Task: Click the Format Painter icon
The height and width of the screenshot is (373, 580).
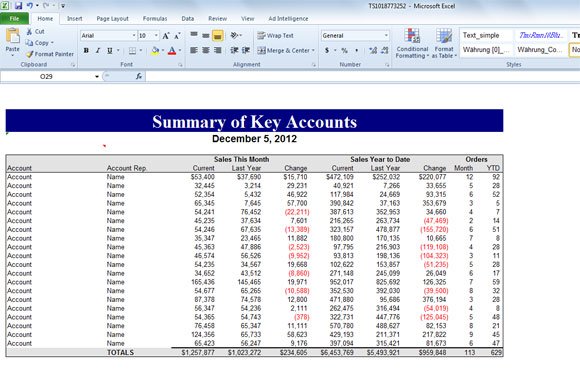Action: (30, 54)
